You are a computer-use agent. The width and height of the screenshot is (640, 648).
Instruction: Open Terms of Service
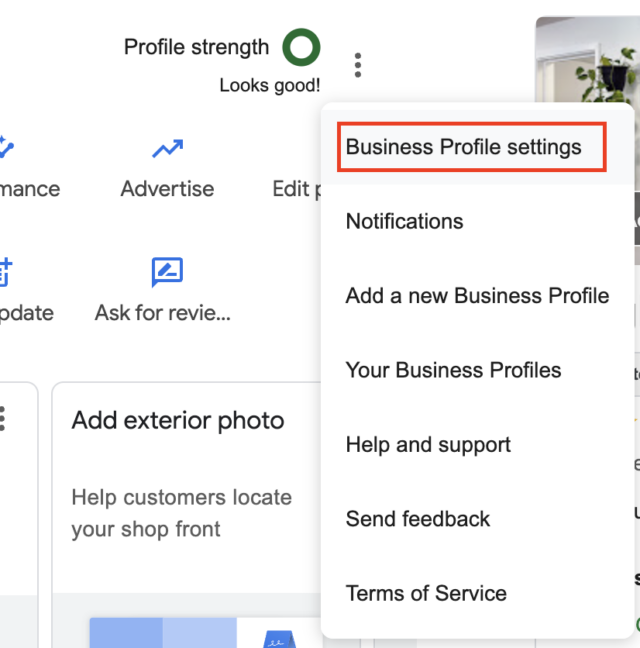[426, 593]
